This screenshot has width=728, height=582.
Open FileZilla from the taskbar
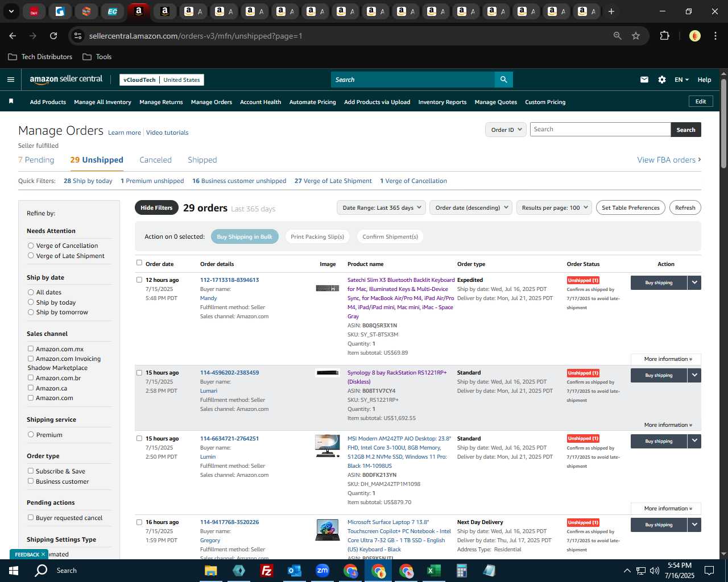click(266, 571)
